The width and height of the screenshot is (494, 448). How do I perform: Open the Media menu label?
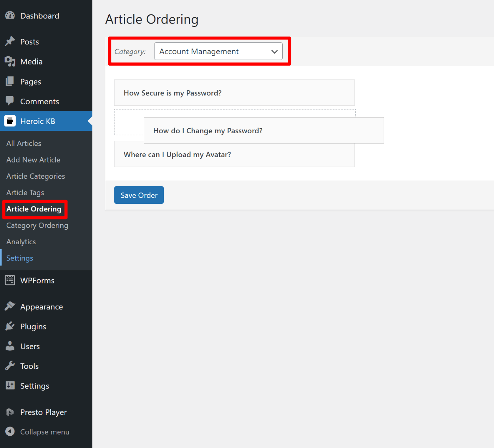tap(31, 62)
